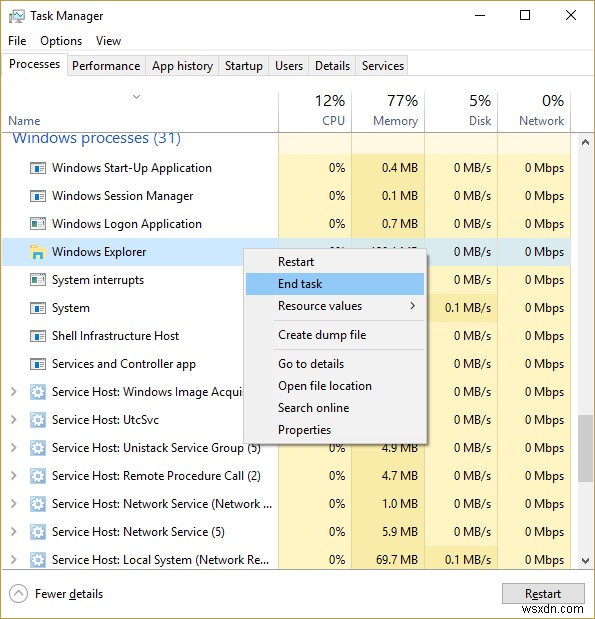Sort processes by the CPU column header
Viewport: 595px width, 619px height.
(x=315, y=111)
